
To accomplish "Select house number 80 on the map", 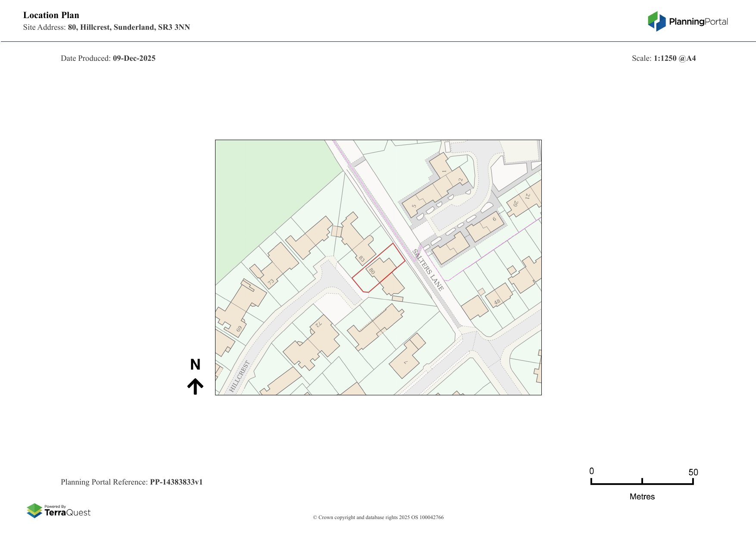I will [x=372, y=271].
